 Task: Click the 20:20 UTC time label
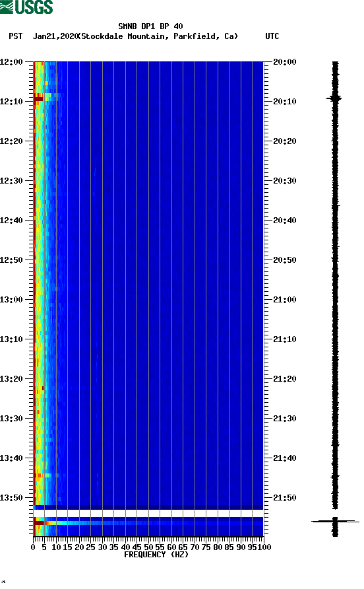tap(284, 141)
